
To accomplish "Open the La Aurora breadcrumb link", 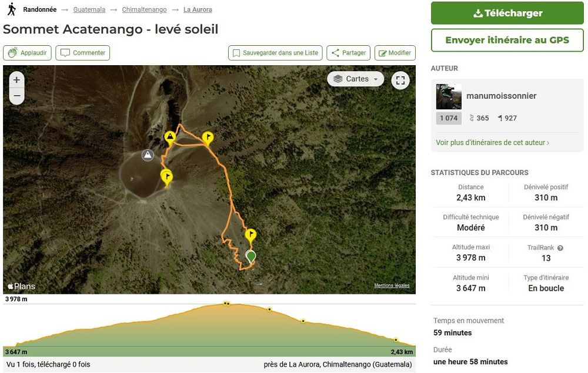I will 198,10.
